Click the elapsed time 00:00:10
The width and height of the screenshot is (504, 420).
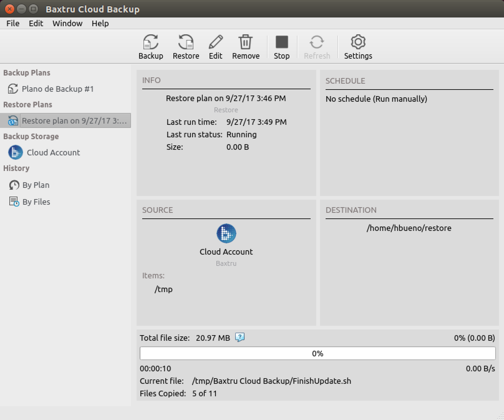pyautogui.click(x=155, y=369)
